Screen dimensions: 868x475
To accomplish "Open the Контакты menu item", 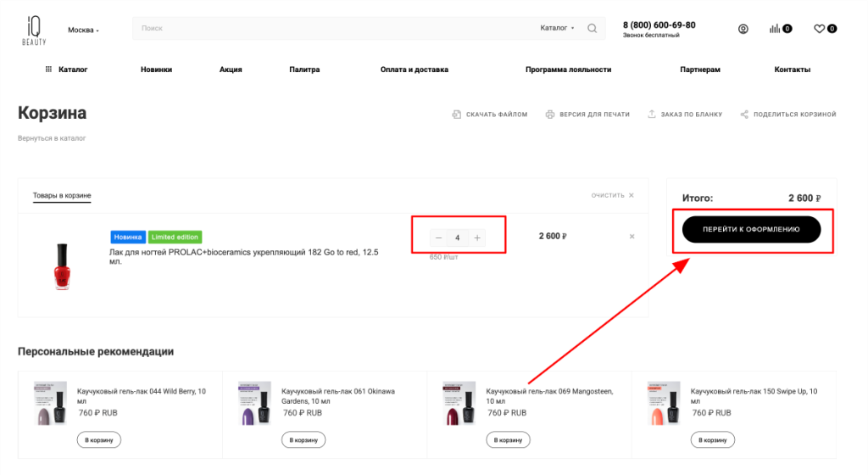I will click(x=793, y=70).
